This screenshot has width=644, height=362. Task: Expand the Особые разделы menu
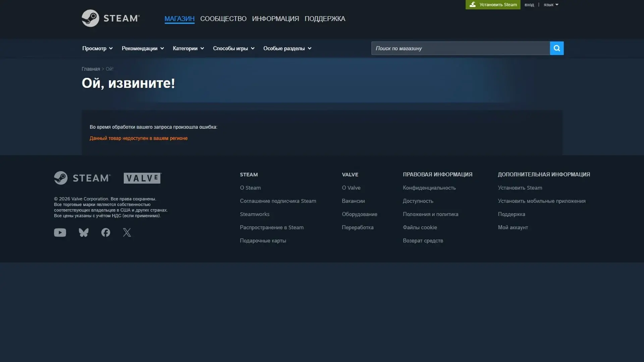[x=287, y=48]
